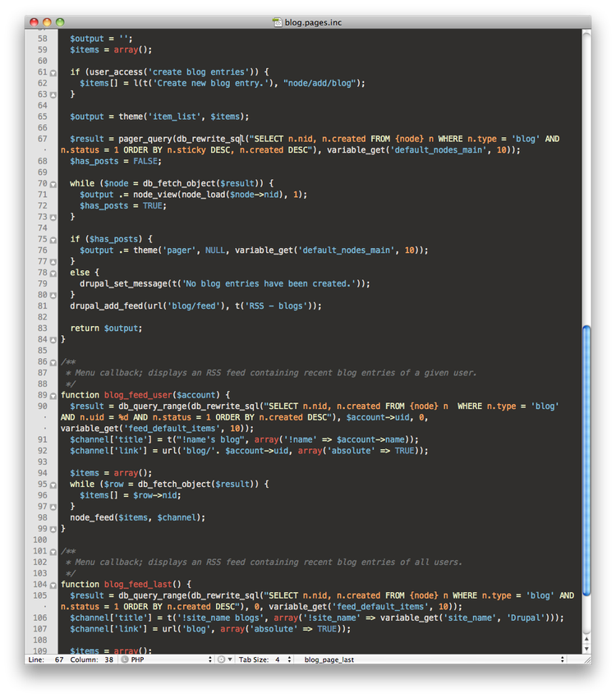616x698 pixels.
Task: Collapse the while loop fold at line 70
Action: point(53,184)
